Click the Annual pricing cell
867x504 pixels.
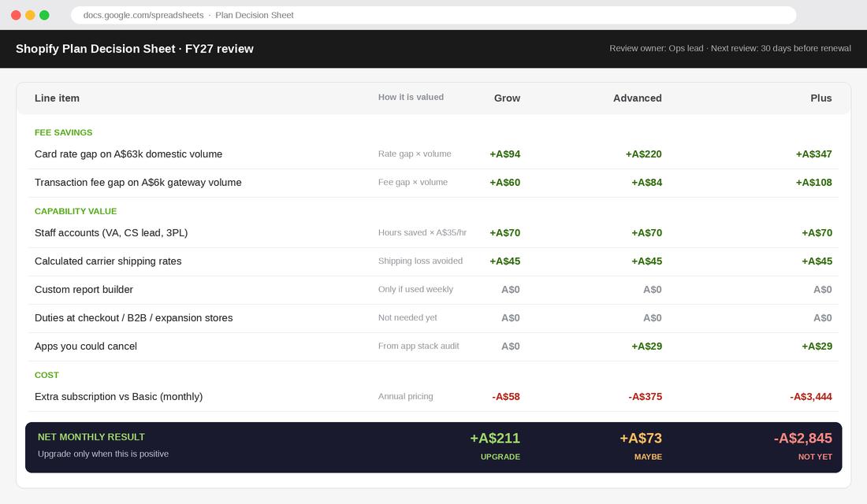pos(406,396)
